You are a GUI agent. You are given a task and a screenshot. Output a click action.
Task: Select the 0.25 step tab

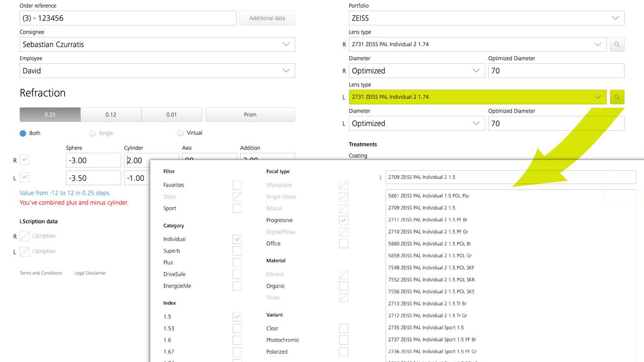pos(50,115)
